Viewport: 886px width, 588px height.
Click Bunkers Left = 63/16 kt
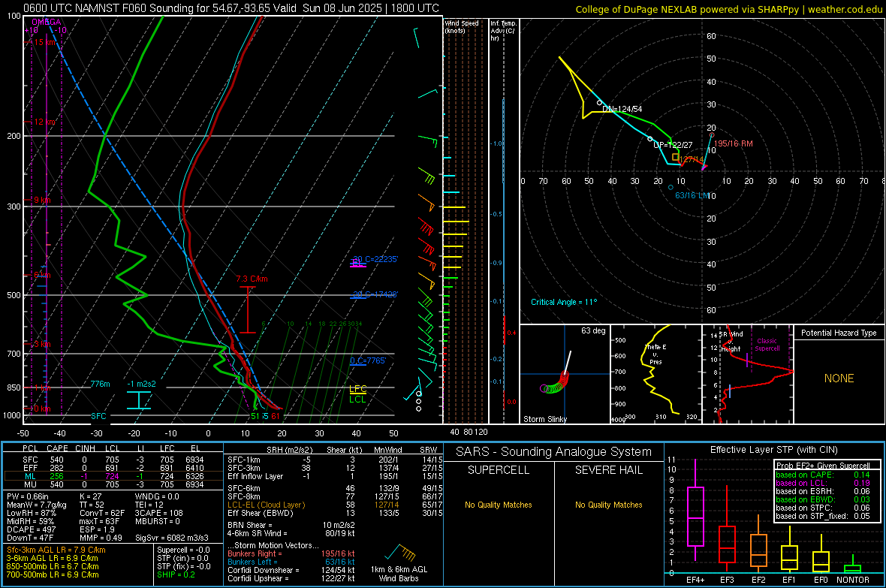click(291, 562)
